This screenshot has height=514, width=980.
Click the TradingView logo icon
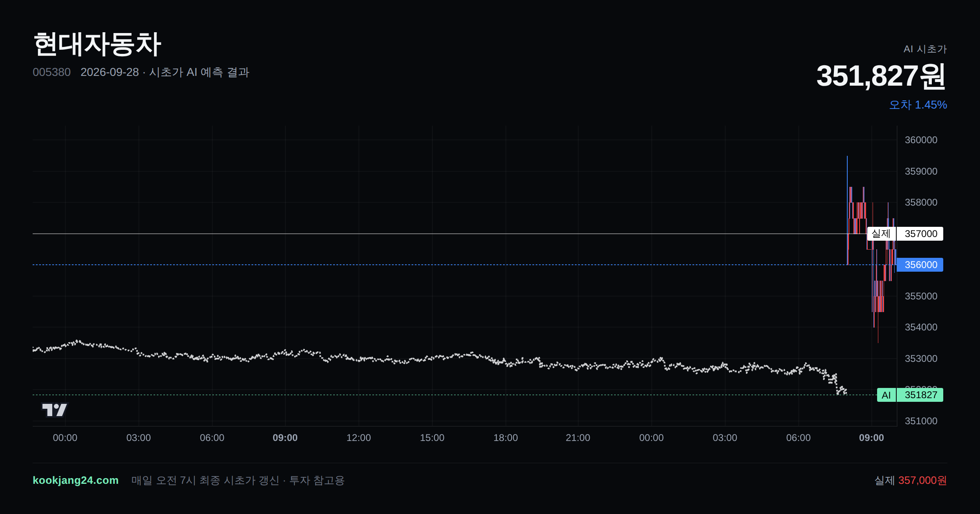54,410
